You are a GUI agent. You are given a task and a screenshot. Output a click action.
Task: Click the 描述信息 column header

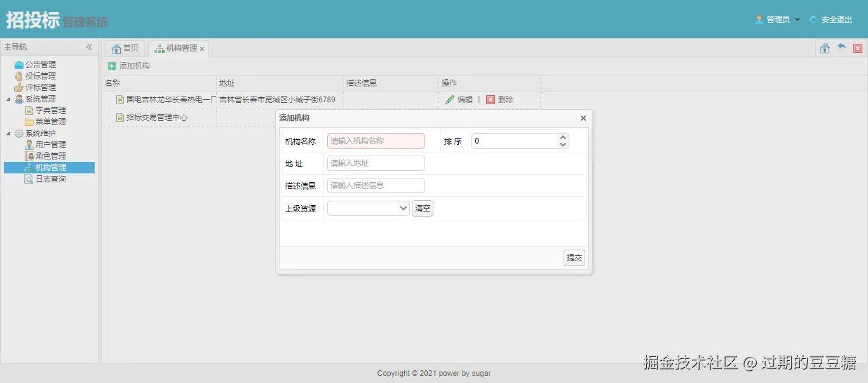click(391, 83)
